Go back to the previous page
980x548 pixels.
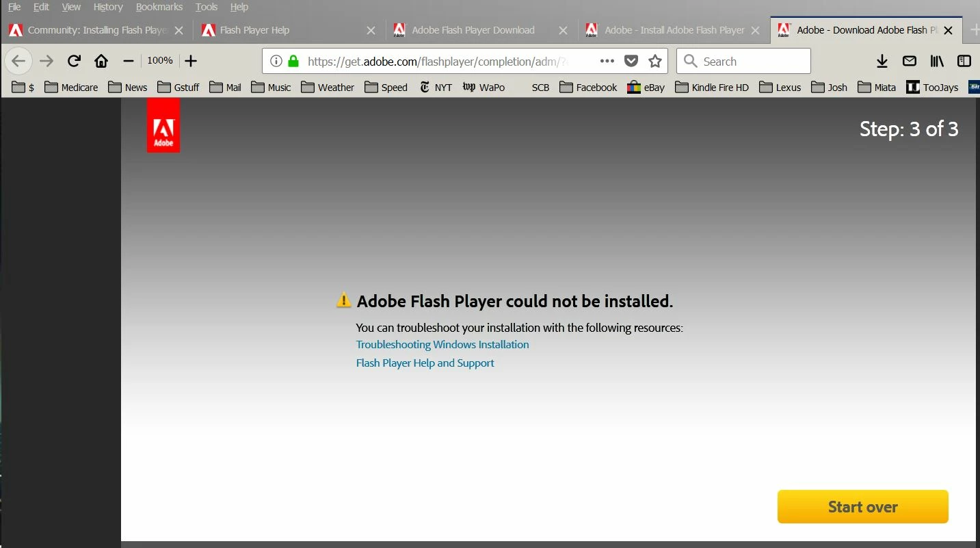click(x=18, y=61)
